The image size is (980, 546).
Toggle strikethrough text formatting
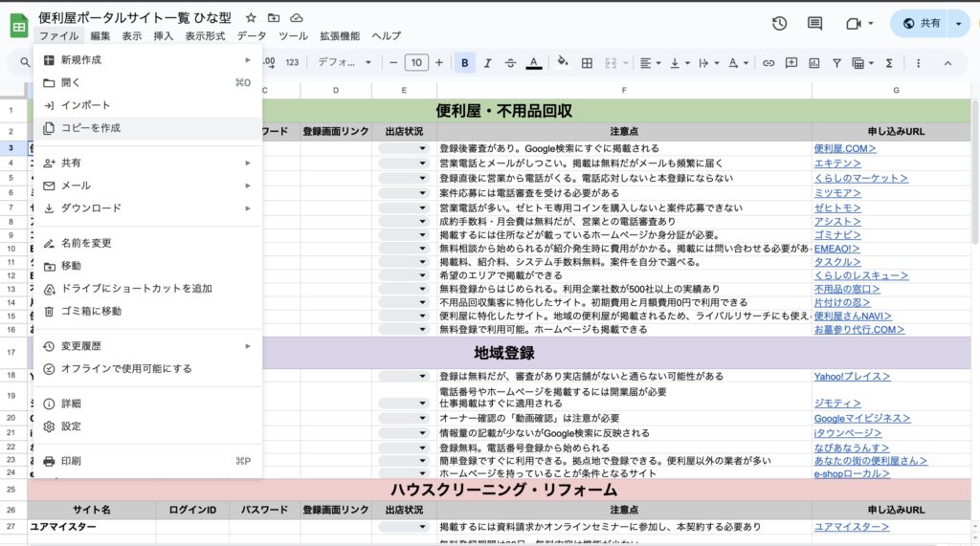(x=510, y=62)
